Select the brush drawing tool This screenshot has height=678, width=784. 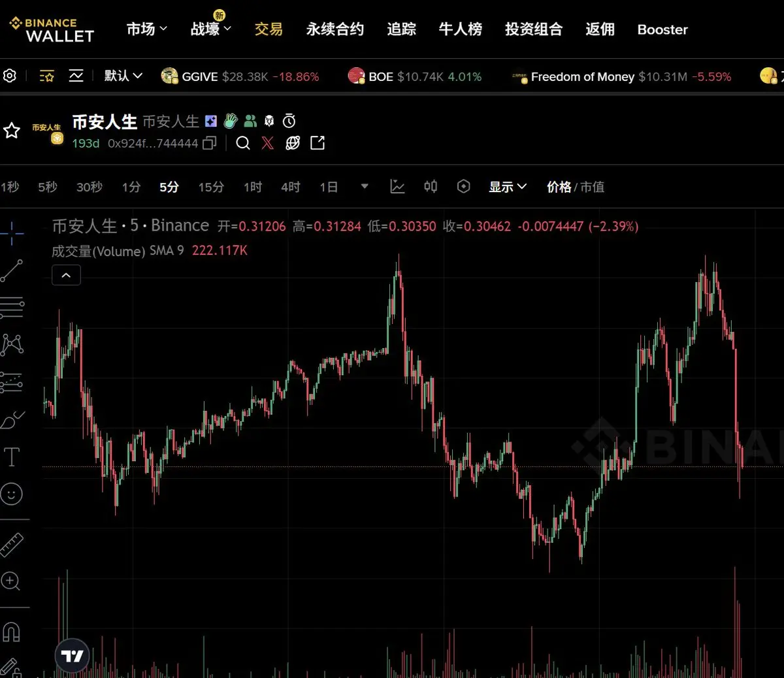(12, 419)
